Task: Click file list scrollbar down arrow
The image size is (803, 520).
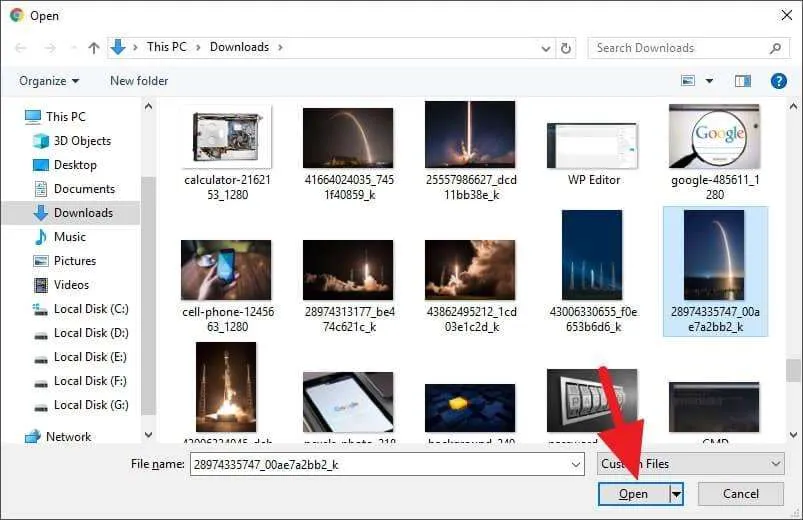Action: (793, 434)
